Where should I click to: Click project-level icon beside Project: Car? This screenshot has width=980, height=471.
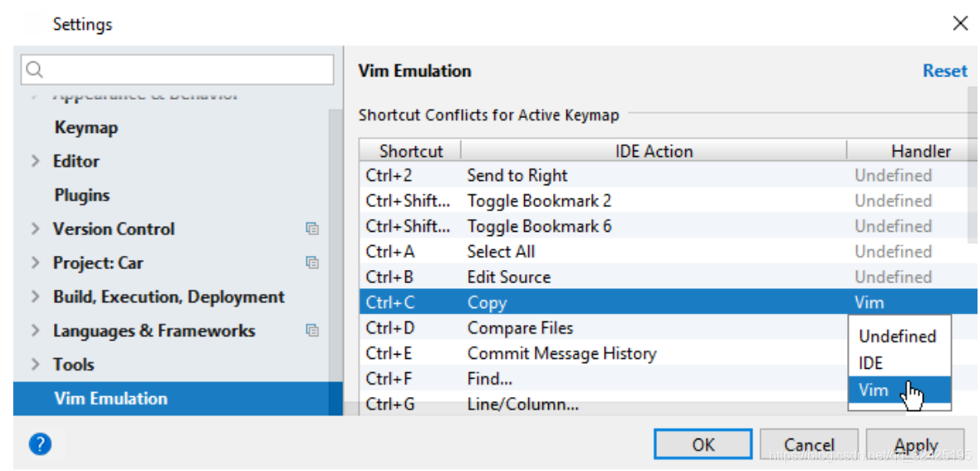click(x=312, y=262)
